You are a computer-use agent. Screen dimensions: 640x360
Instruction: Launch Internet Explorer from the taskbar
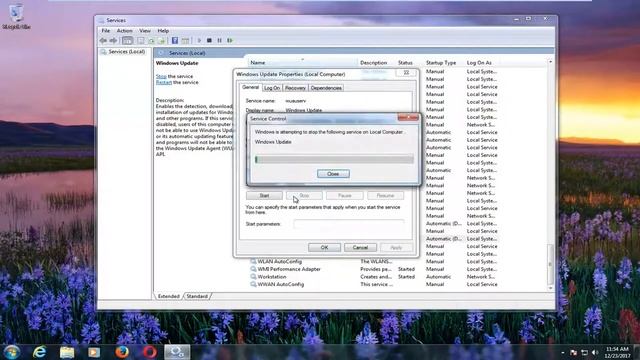tap(40, 352)
